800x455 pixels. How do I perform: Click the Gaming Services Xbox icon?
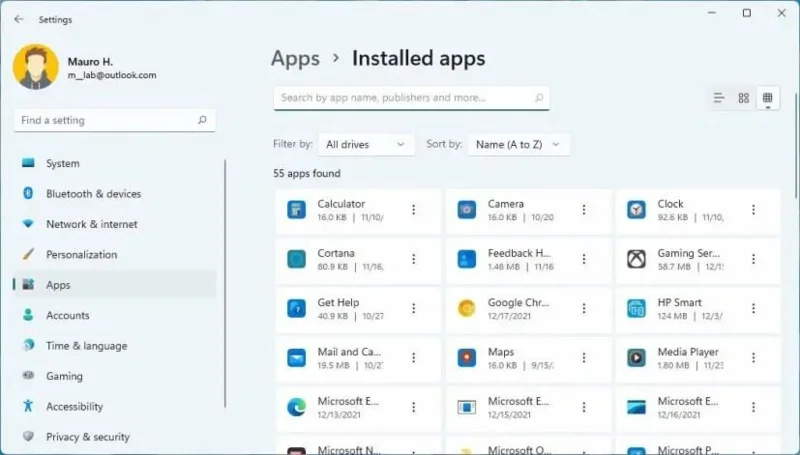click(x=636, y=259)
